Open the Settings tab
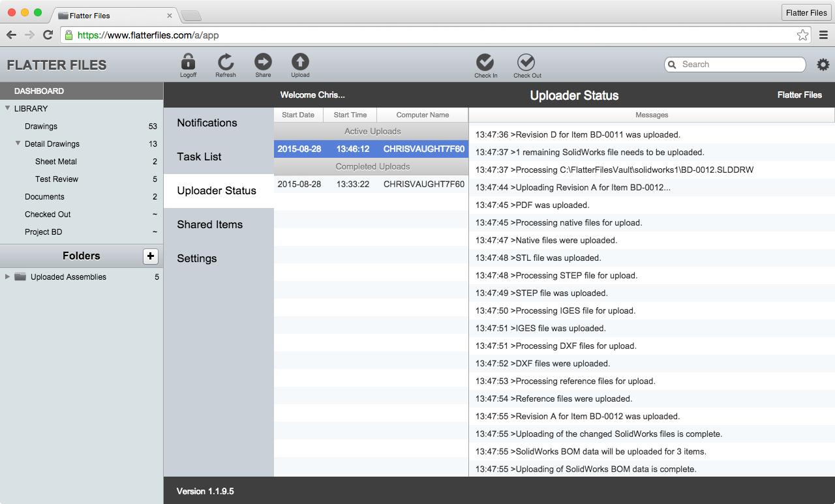This screenshot has height=504, width=835. (219, 258)
